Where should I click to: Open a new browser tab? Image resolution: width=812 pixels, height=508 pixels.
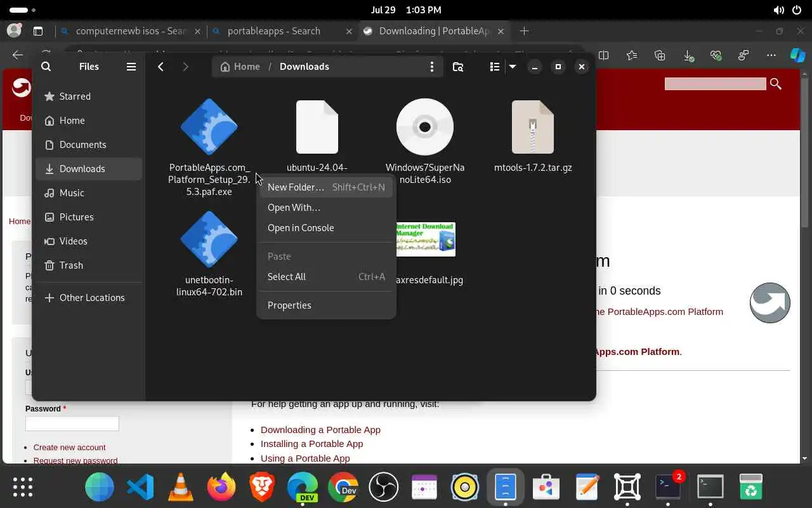pyautogui.click(x=524, y=31)
